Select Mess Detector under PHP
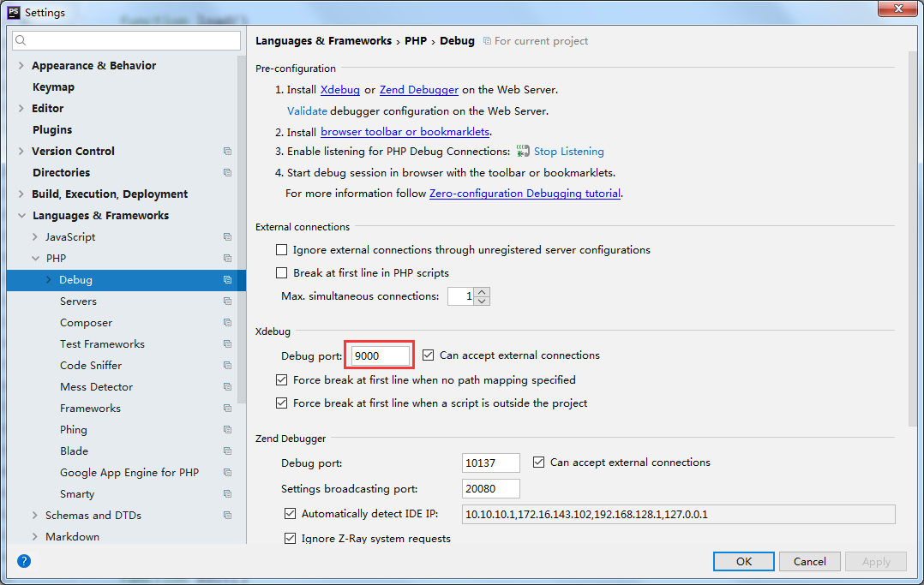The width and height of the screenshot is (924, 585). (x=97, y=387)
